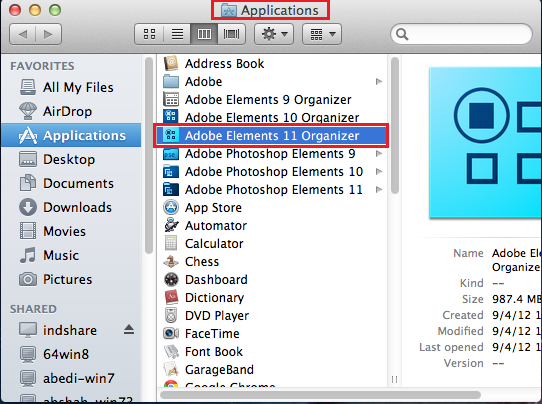The width and height of the screenshot is (542, 404).
Task: Expand Adobe Photoshop Elements 9 arrow
Action: [x=379, y=153]
